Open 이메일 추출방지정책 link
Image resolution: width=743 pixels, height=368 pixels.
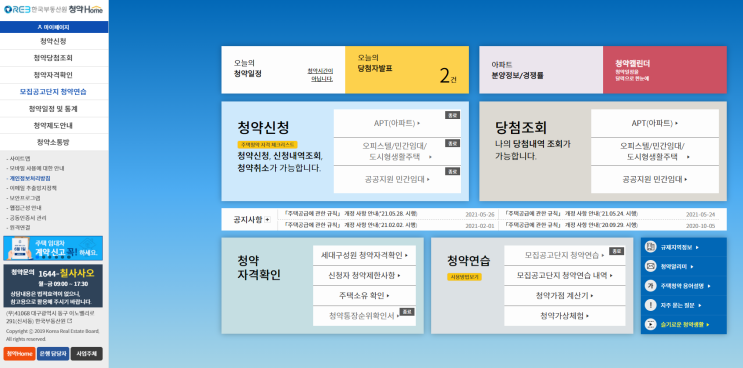[32, 188]
